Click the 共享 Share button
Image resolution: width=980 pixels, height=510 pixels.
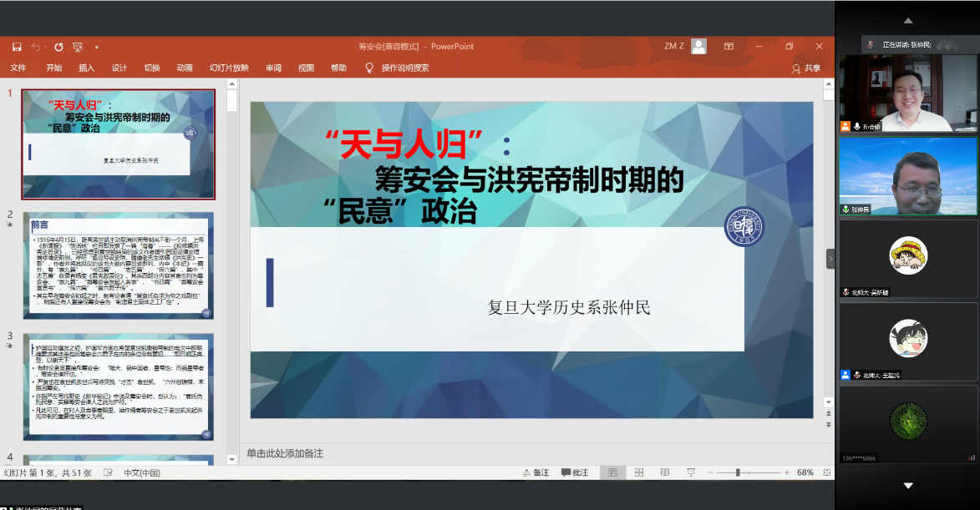(x=805, y=68)
